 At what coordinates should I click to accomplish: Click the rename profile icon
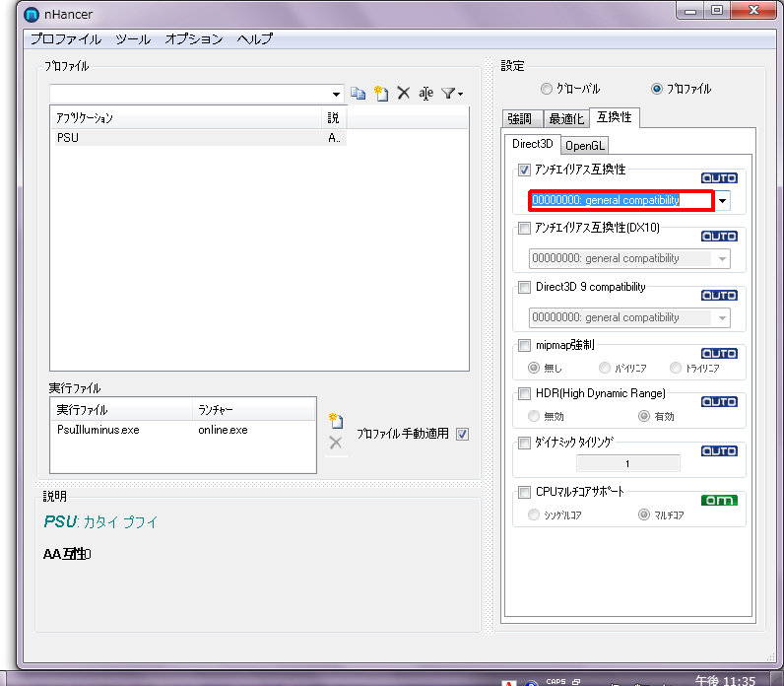coord(425,93)
